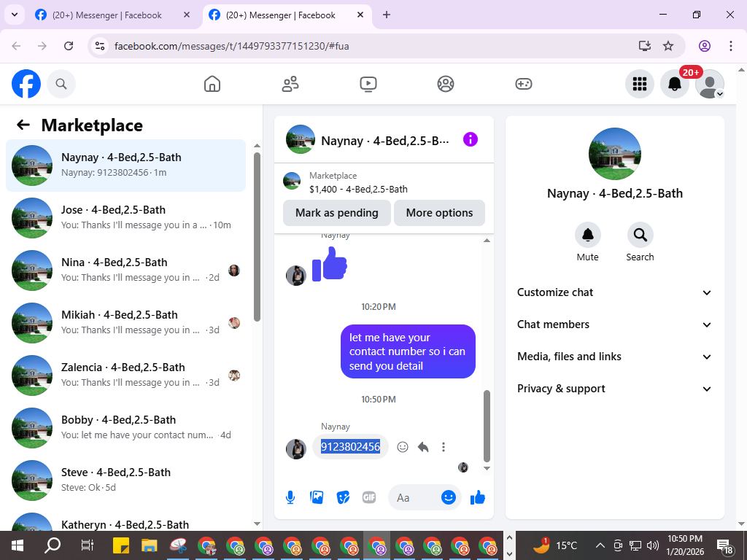Open the tab search dropdown arrow
Screen dimensions: 747x560
pos(15,15)
